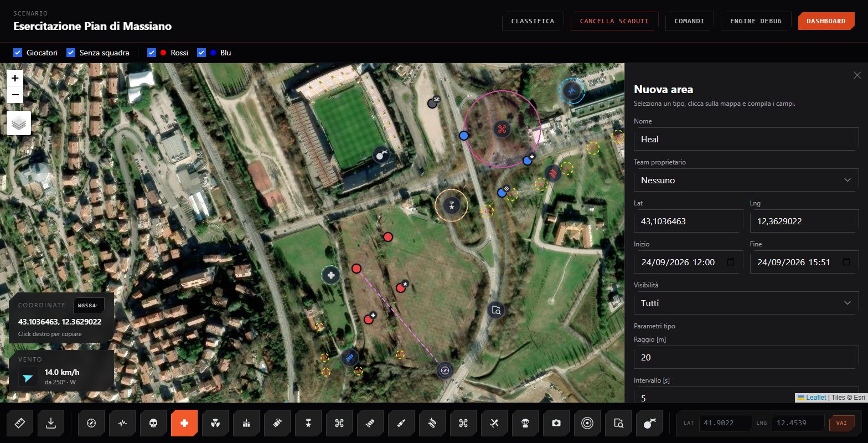The image size is (868, 443).
Task: Click the Raggio [m] input field
Action: click(x=746, y=357)
